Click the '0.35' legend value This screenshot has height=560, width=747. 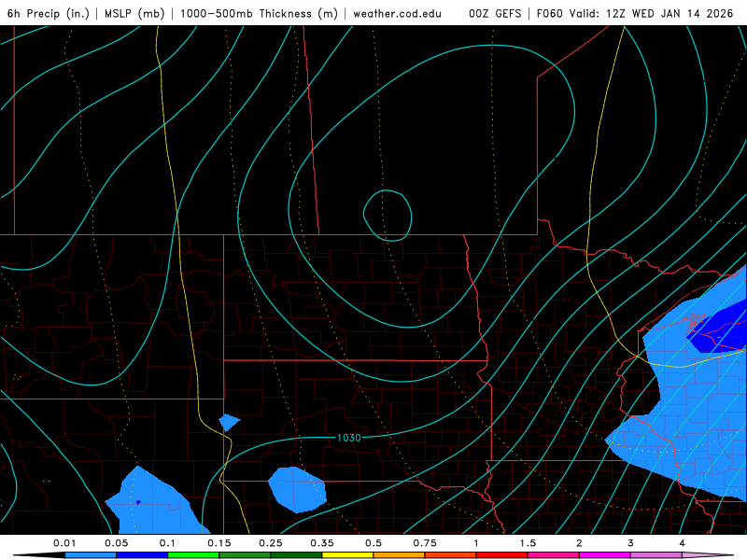(322, 543)
